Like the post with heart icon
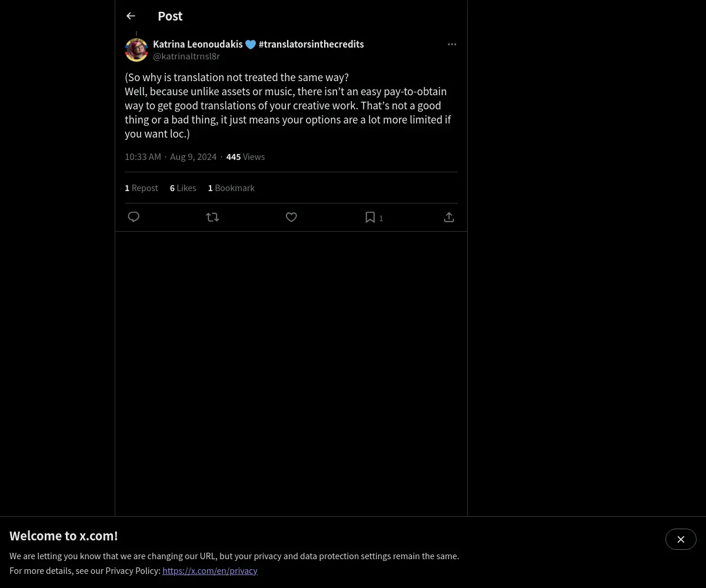 (x=291, y=217)
